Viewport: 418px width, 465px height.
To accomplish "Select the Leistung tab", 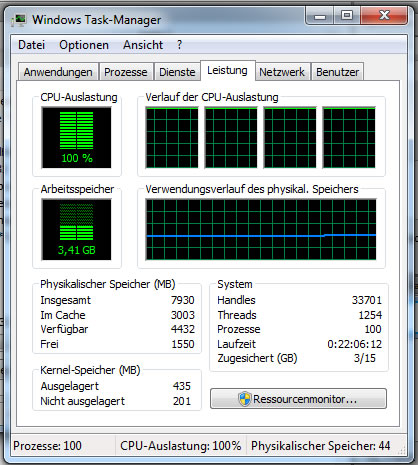I will [228, 70].
